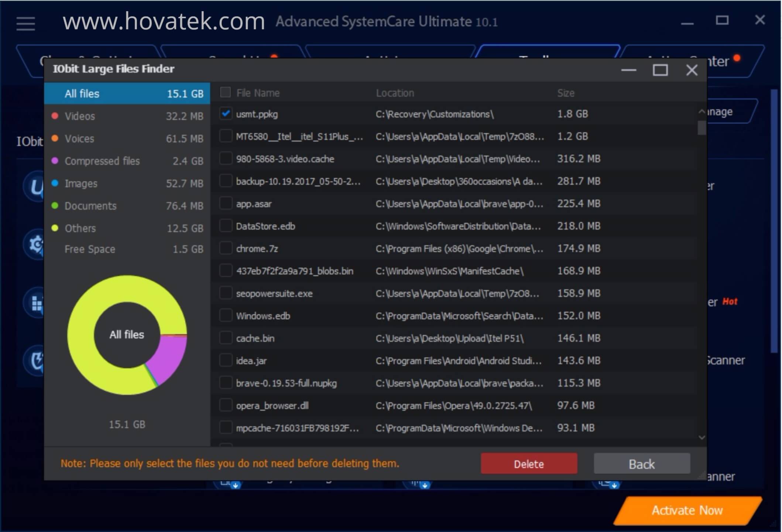Filter list by Videos category

click(x=127, y=116)
